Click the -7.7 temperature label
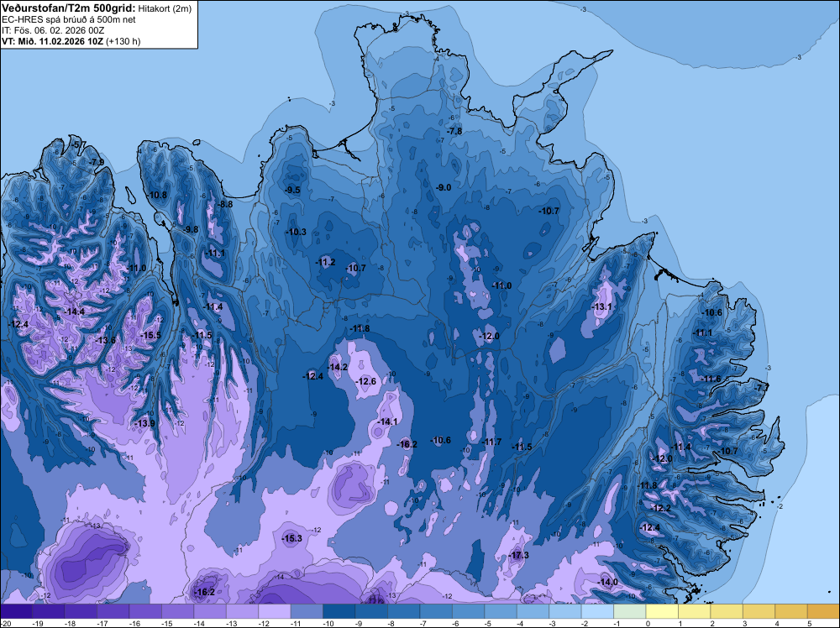 [x=763, y=387]
